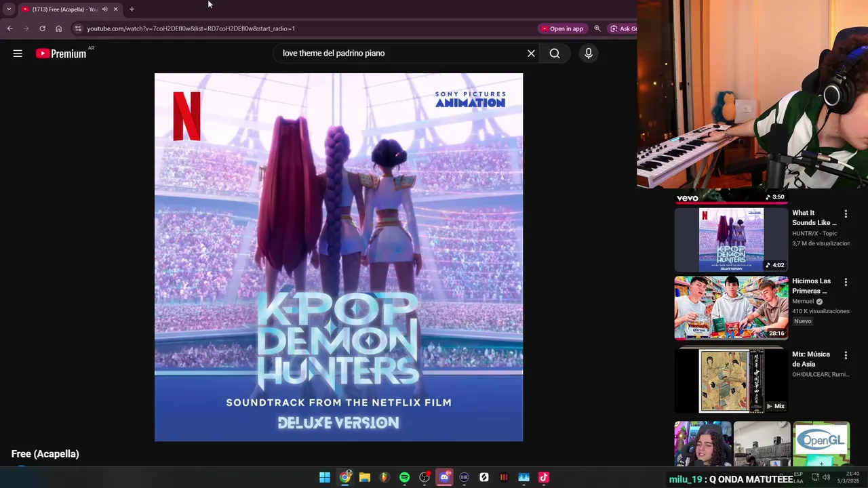Screen dimensions: 868x488
Task: Click the 410 K visualizaciones text
Action: (x=821, y=311)
